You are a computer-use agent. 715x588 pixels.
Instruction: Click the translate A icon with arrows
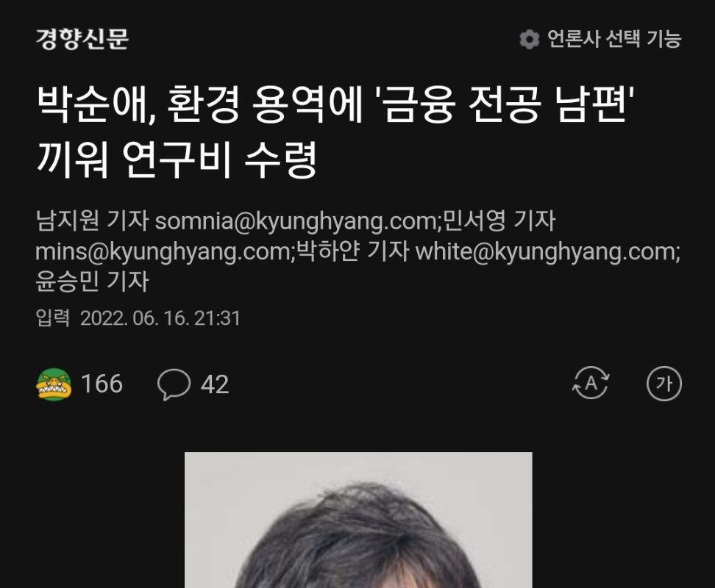pos(591,383)
